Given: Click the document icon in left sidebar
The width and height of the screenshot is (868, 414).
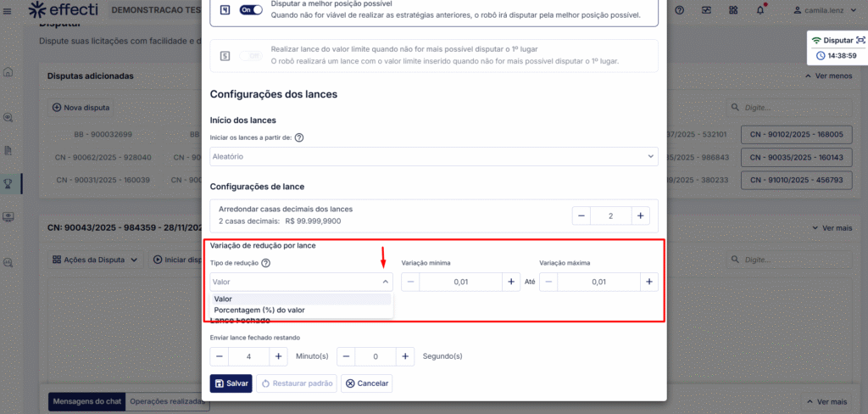Looking at the screenshot, I should coord(8,150).
